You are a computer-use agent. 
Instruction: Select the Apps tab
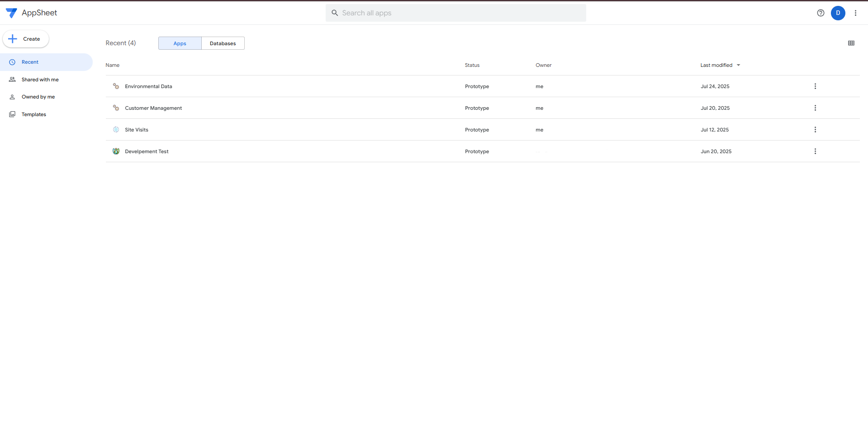tap(180, 43)
